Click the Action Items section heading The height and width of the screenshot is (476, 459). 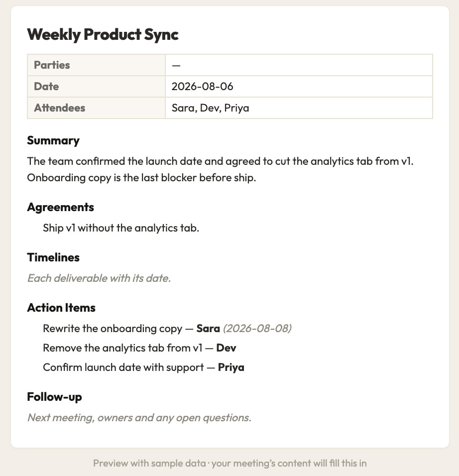click(x=61, y=308)
